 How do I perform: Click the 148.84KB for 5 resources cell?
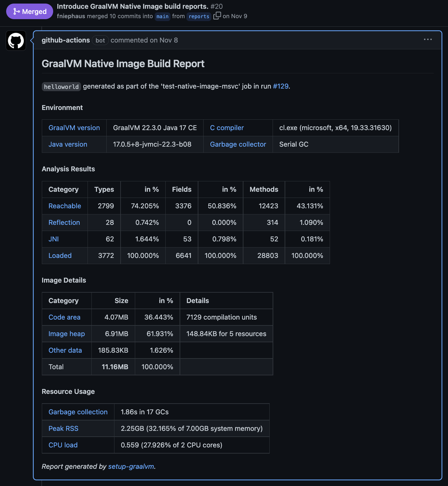(x=226, y=334)
